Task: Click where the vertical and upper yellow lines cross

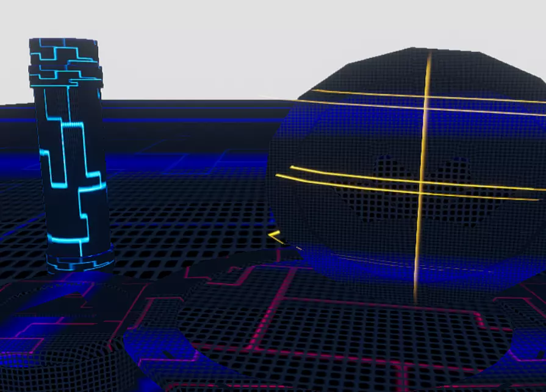Action: pyautogui.click(x=426, y=101)
